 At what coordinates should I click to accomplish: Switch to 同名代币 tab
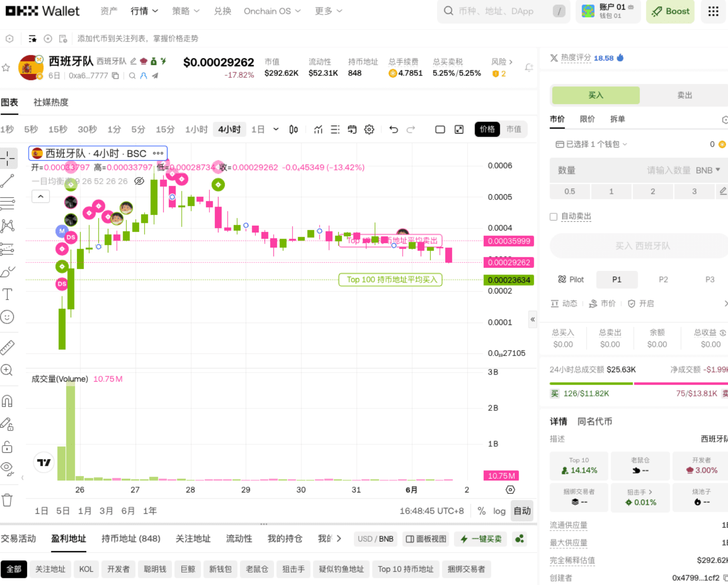click(x=594, y=421)
